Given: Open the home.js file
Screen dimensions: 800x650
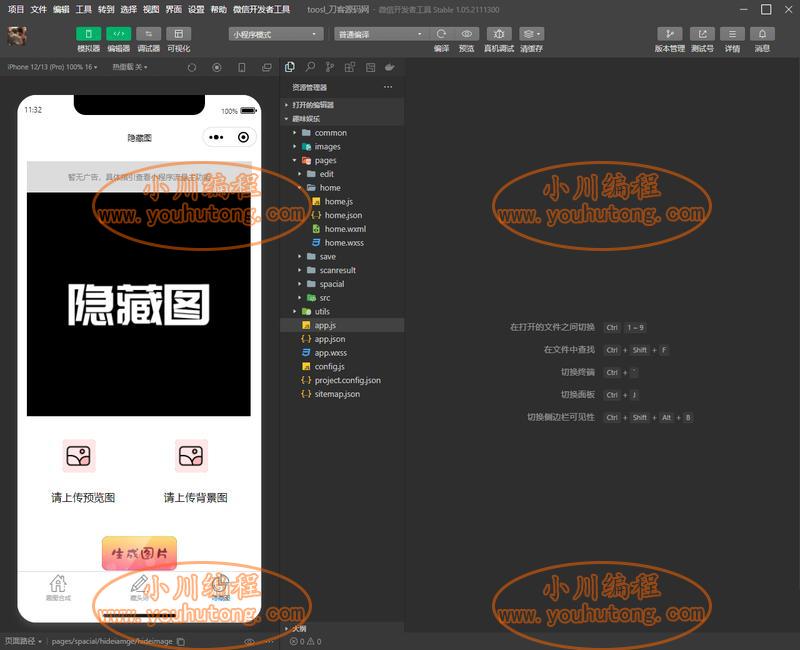Looking at the screenshot, I should (x=343, y=202).
